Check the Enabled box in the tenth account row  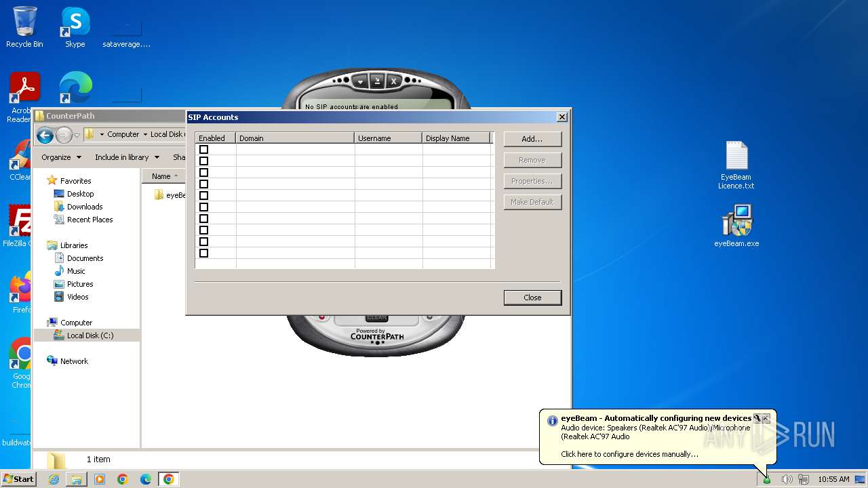[x=203, y=253]
